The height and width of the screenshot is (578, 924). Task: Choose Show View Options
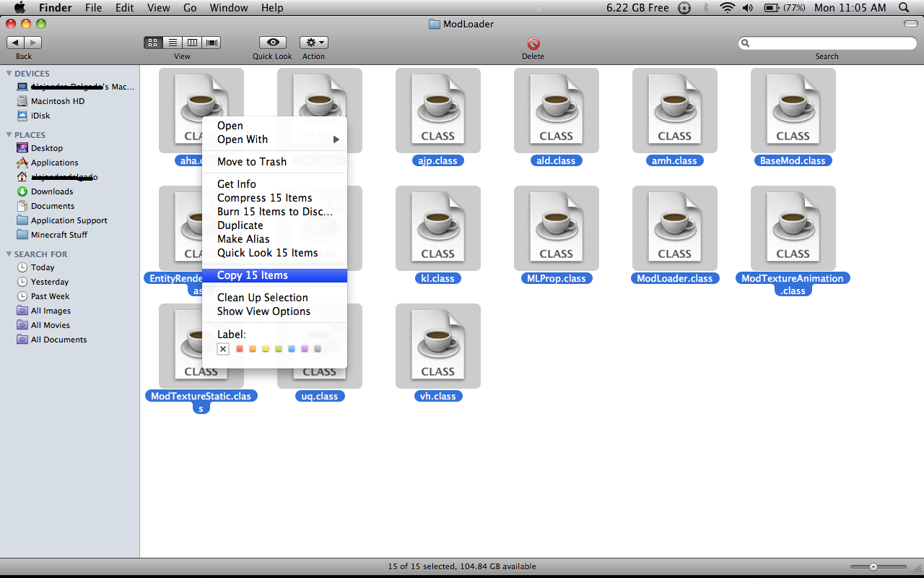coord(274,311)
